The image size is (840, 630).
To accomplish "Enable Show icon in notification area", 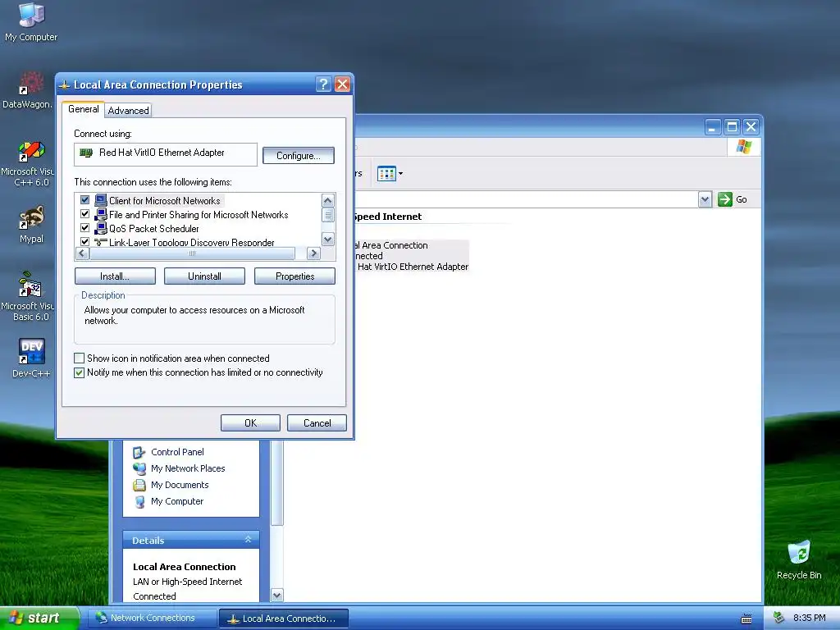I will pos(80,358).
